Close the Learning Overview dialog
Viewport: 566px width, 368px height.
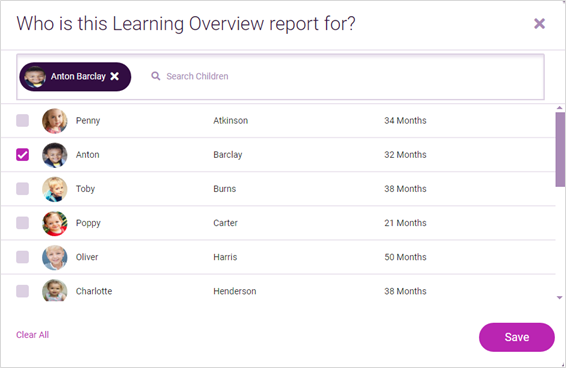coord(539,23)
